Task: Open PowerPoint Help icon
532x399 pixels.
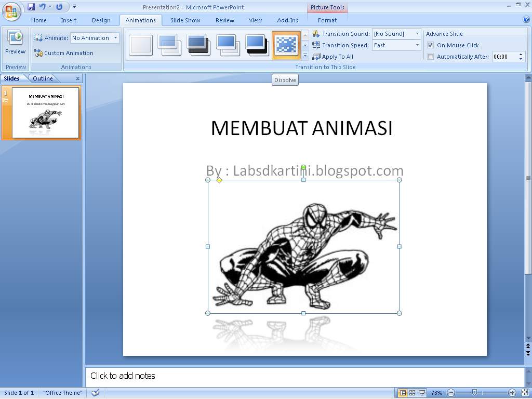Action: pyautogui.click(x=526, y=20)
